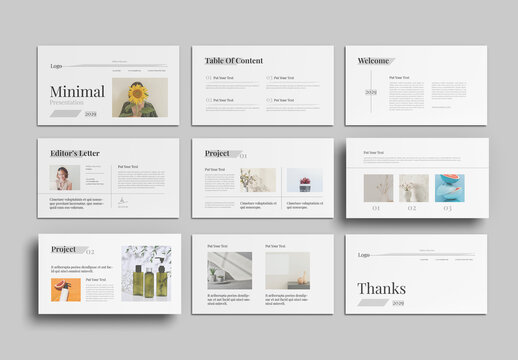This screenshot has width=518, height=360.
Task: Click the "Logo" text on the Minimal slide
Action: tap(56, 66)
